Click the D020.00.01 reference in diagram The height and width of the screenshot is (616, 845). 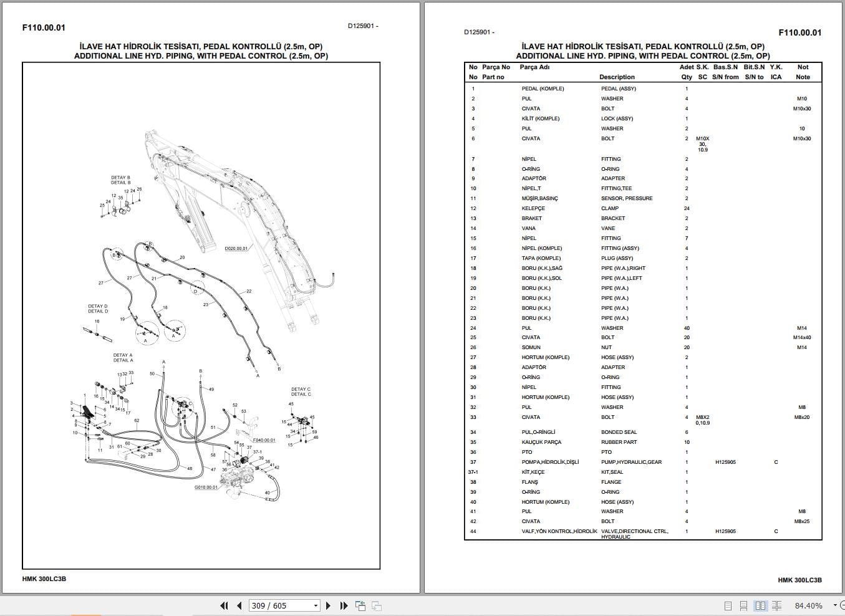coord(238,248)
